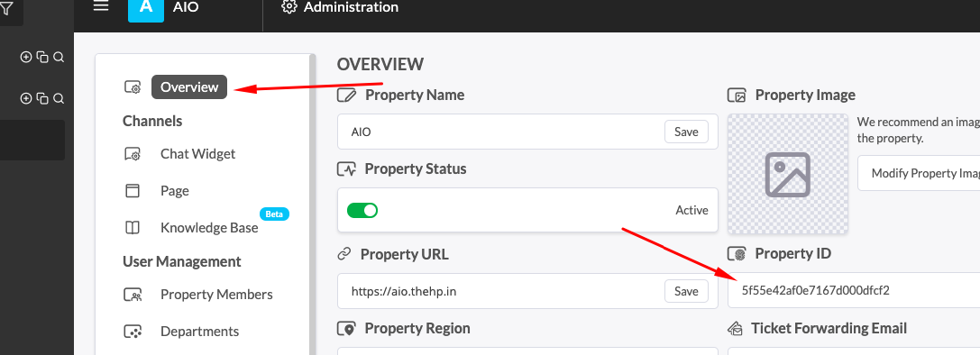Open the Page channel settings
This screenshot has width=980, height=355.
point(174,191)
